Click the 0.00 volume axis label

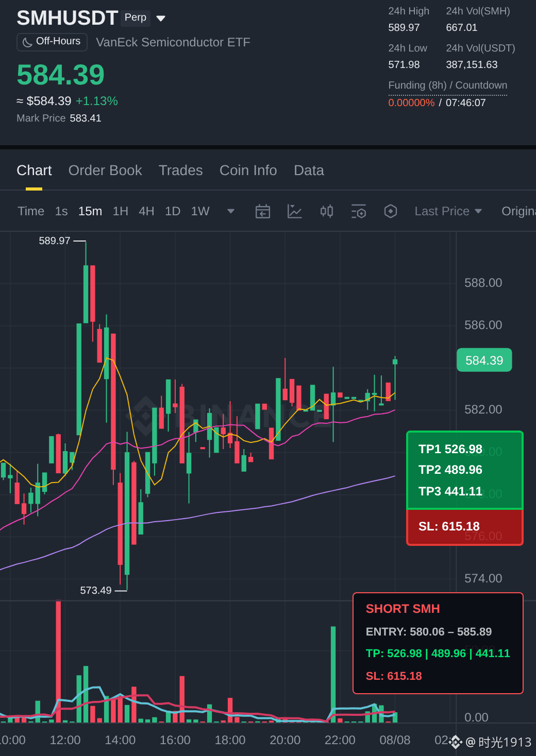[476, 717]
